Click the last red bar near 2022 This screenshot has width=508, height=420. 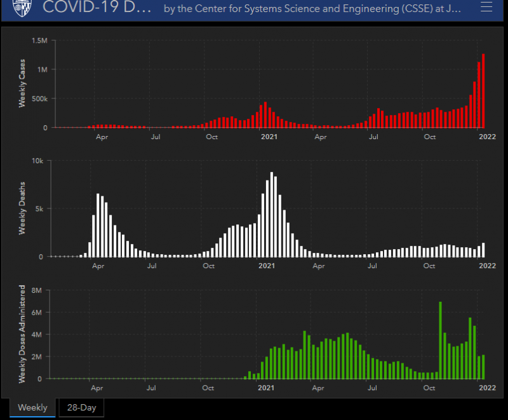[483, 91]
